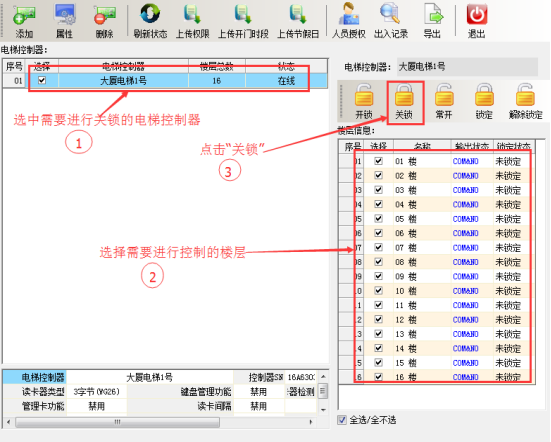
Task: Click the 输出状态 column header
Action: [x=472, y=146]
